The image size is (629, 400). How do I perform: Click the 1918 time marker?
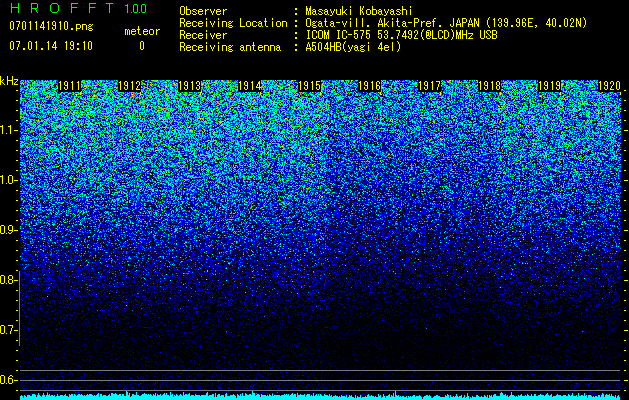pos(490,86)
